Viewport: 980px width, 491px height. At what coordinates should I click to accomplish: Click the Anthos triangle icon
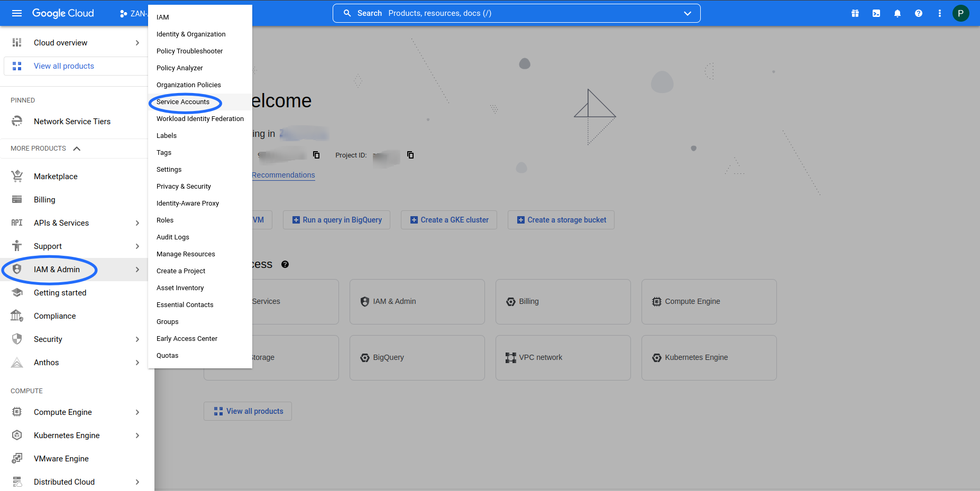pyautogui.click(x=17, y=362)
